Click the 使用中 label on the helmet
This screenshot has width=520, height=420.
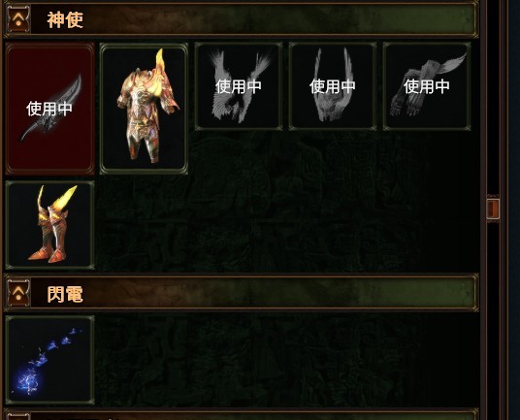333,86
